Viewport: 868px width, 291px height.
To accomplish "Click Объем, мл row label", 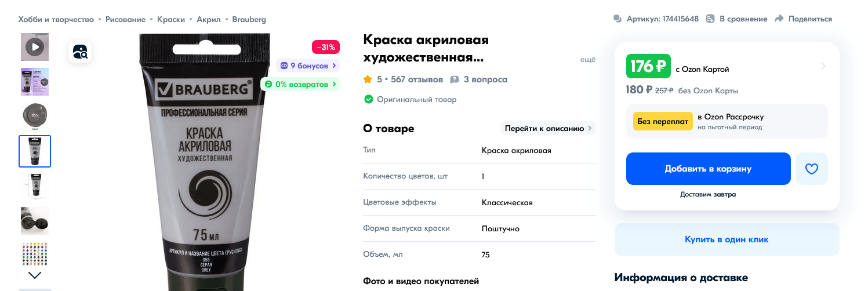I will (x=383, y=254).
